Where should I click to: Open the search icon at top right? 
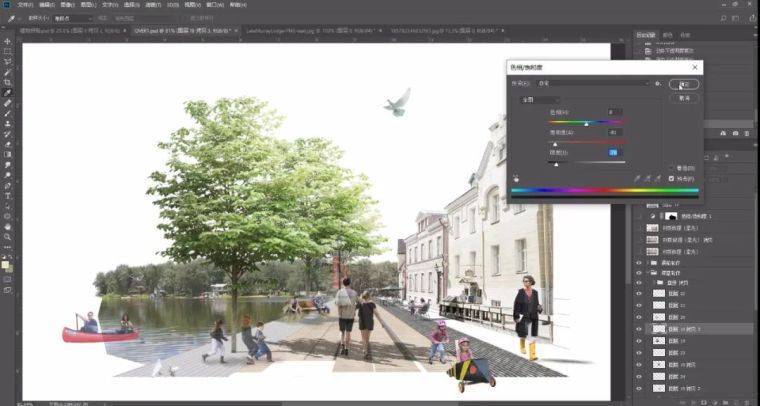(724, 18)
